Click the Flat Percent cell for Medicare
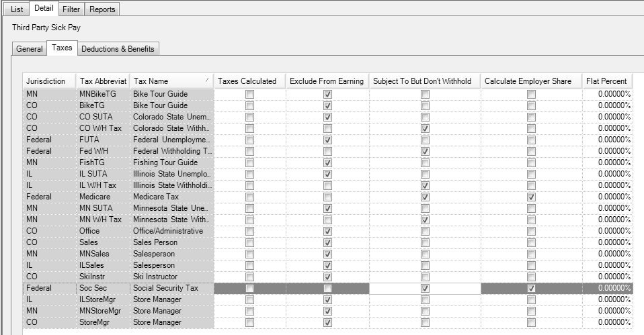 pyautogui.click(x=606, y=197)
